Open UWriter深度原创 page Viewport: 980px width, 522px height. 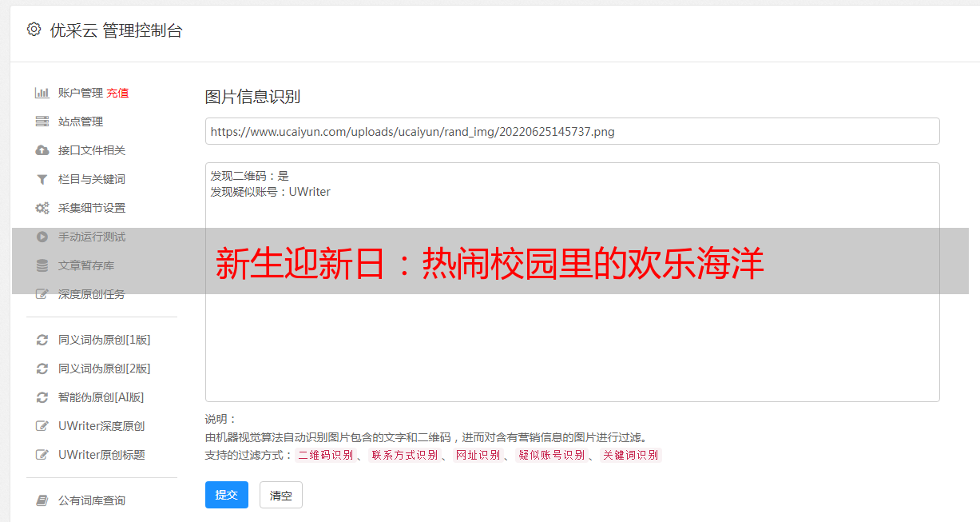101,426
